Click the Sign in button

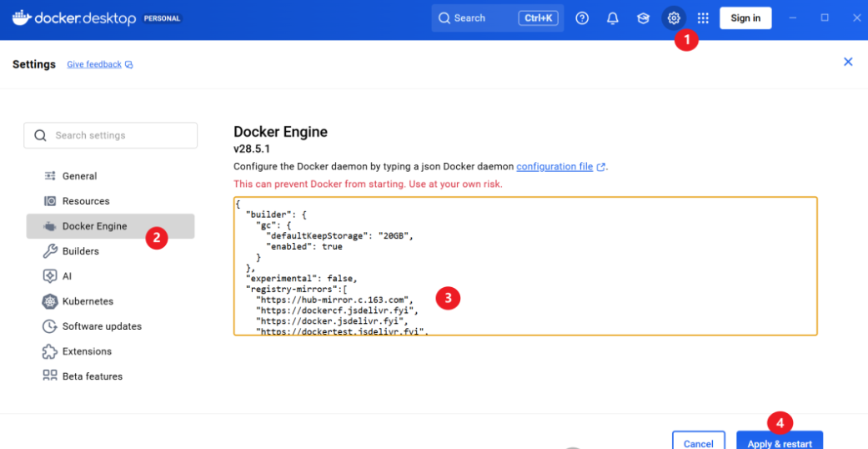point(745,18)
